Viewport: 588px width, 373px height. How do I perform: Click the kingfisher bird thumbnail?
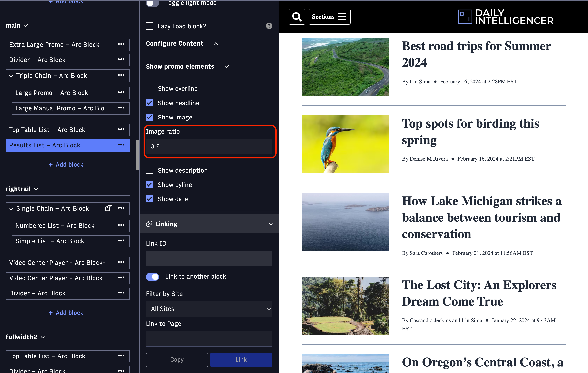[345, 144]
